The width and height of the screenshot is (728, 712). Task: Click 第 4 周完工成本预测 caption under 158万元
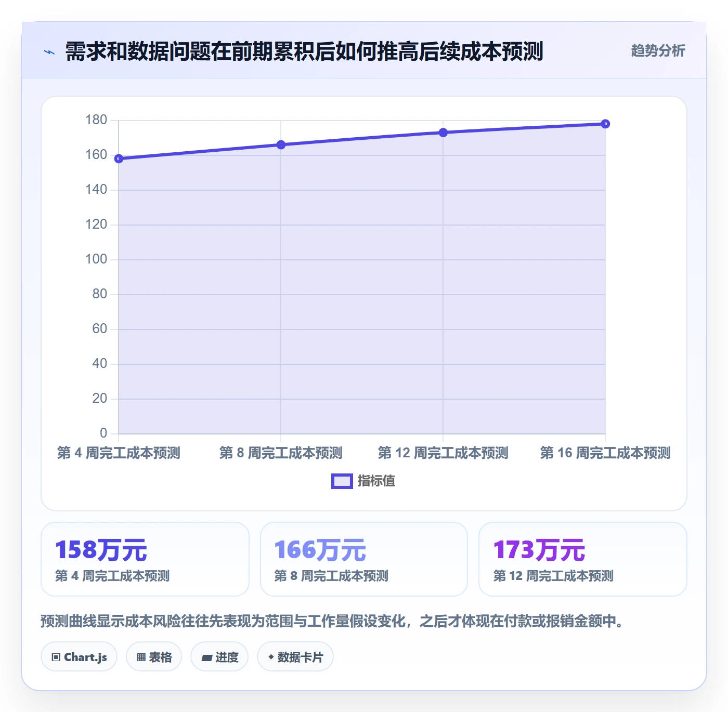(x=112, y=576)
